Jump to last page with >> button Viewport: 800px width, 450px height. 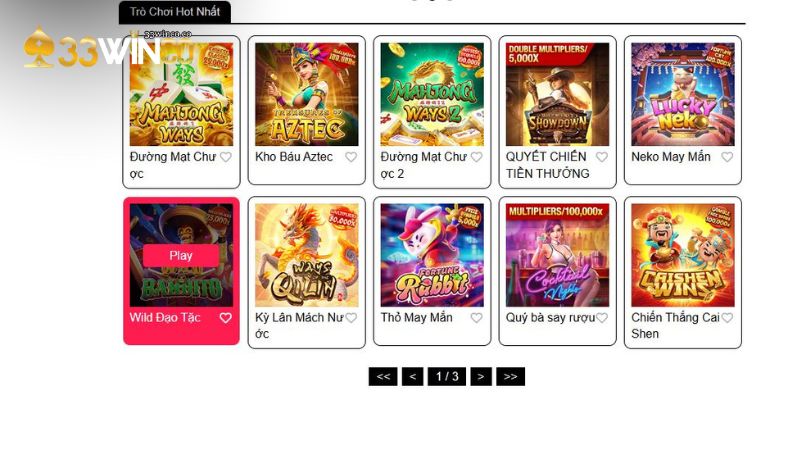tap(510, 377)
